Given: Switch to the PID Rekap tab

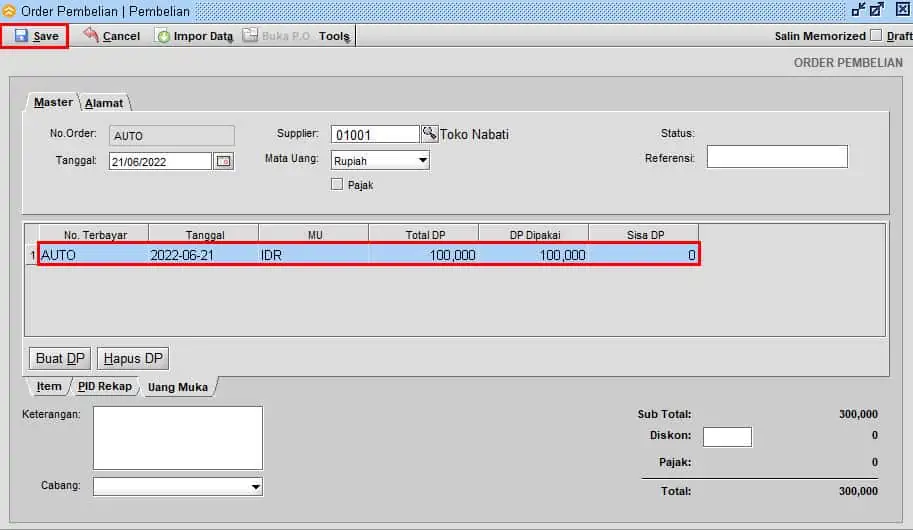Looking at the screenshot, I should 105,386.
